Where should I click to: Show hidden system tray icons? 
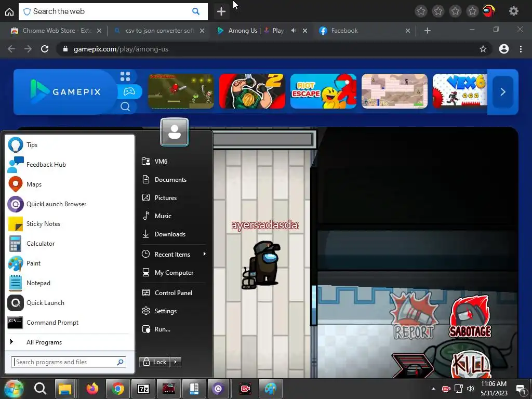[433, 389]
